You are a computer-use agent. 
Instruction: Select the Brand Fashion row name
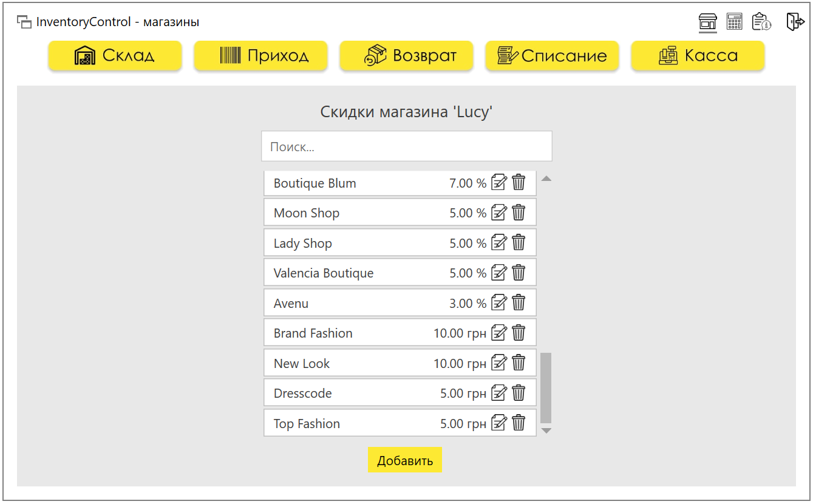313,333
